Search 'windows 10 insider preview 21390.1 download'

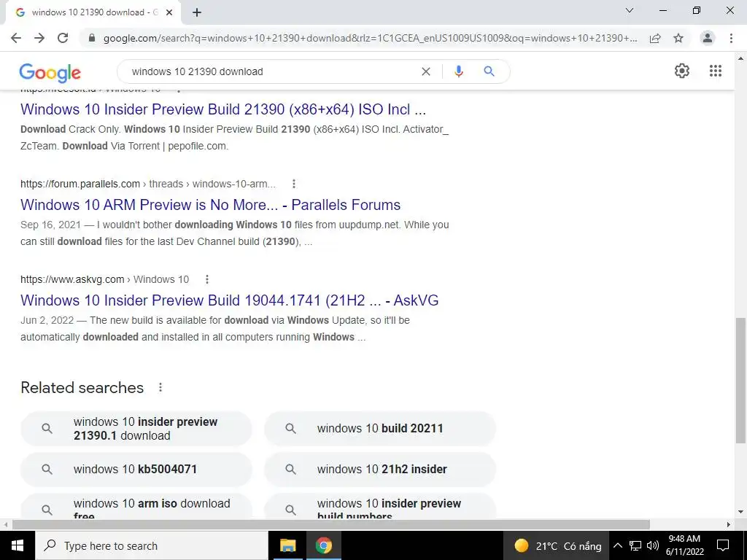coord(136,429)
